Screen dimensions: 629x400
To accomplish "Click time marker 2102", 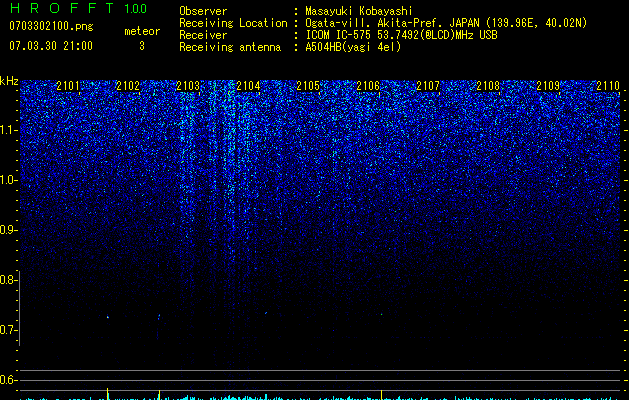I will click(x=128, y=86).
